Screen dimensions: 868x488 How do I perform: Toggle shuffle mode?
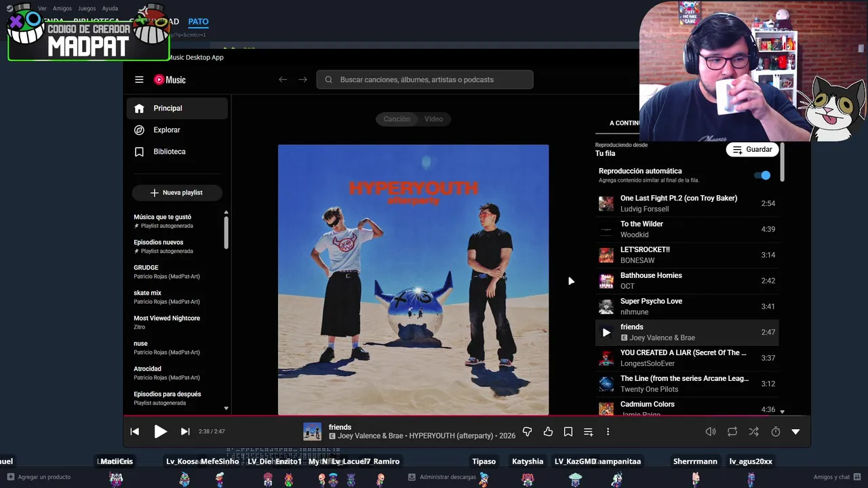[x=753, y=432]
